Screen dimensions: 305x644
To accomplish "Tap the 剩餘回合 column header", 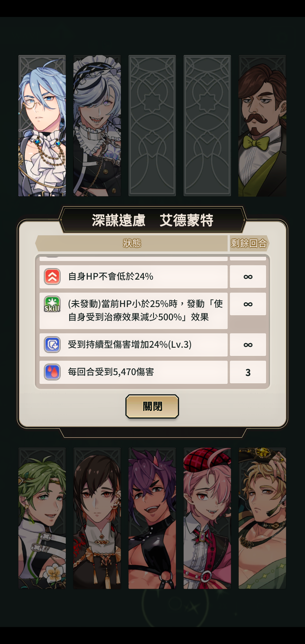I will pos(249,243).
